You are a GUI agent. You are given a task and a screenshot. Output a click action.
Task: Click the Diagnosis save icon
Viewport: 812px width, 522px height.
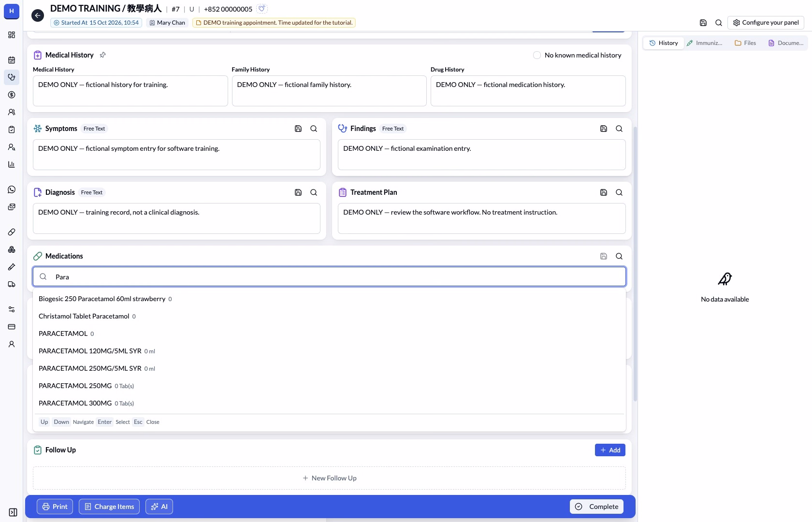tap(298, 192)
